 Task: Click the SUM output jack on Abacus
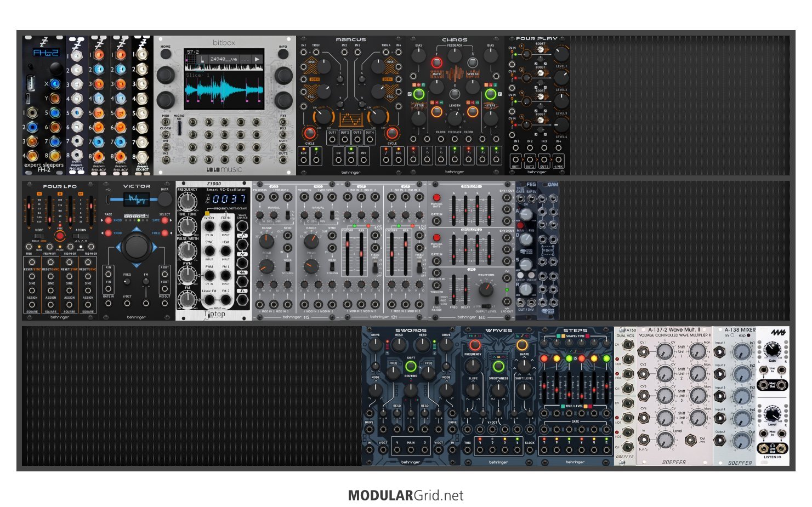(x=351, y=158)
